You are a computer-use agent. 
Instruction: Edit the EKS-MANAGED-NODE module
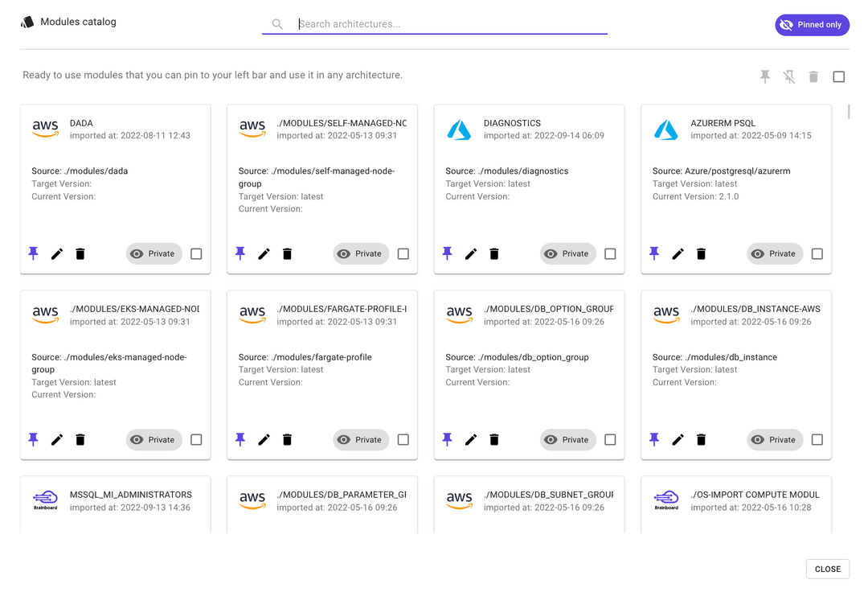(56, 439)
